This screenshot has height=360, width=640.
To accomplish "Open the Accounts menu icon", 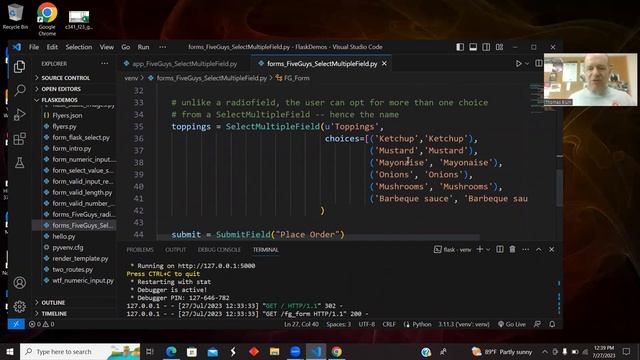I will pos(19,282).
